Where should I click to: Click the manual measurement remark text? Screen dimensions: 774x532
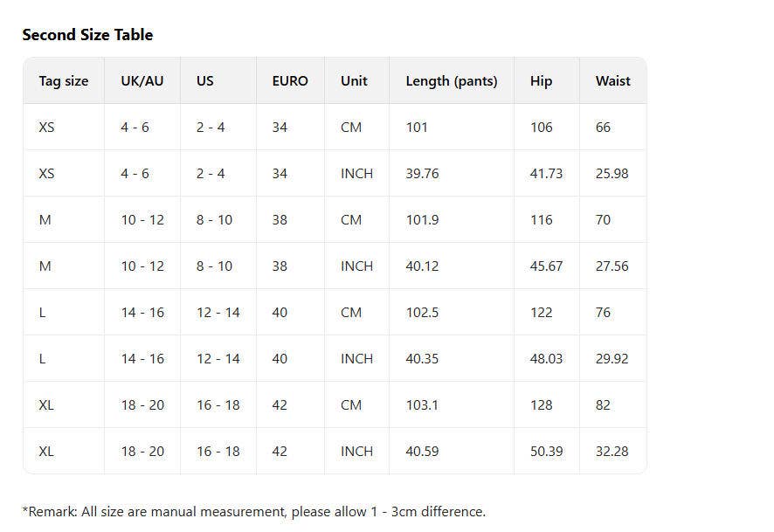253,512
